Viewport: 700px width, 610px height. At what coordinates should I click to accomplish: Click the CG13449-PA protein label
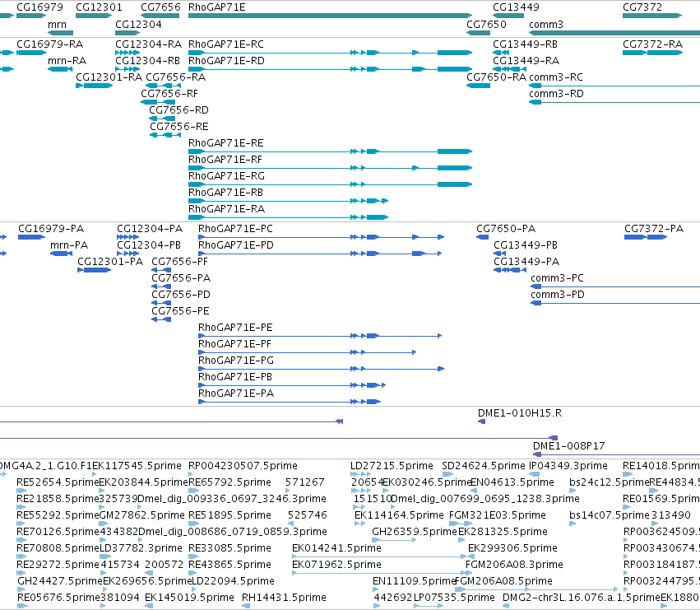526,262
